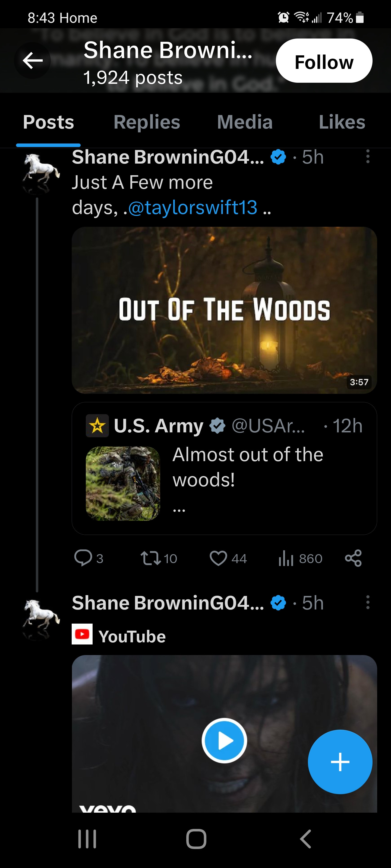The width and height of the screenshot is (391, 868).
Task: Tap the back arrow in profile header
Action: click(32, 61)
